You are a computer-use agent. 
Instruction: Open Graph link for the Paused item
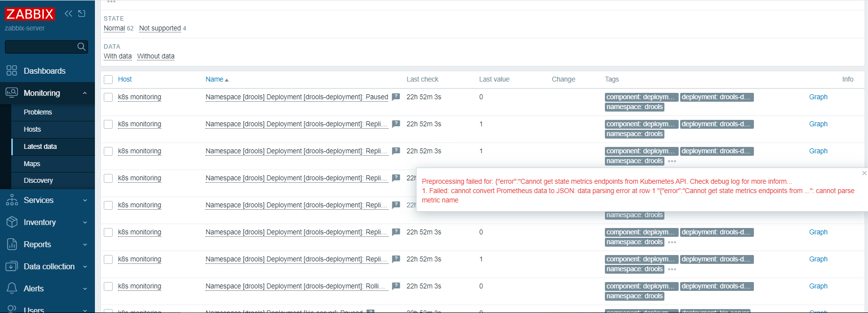(818, 97)
